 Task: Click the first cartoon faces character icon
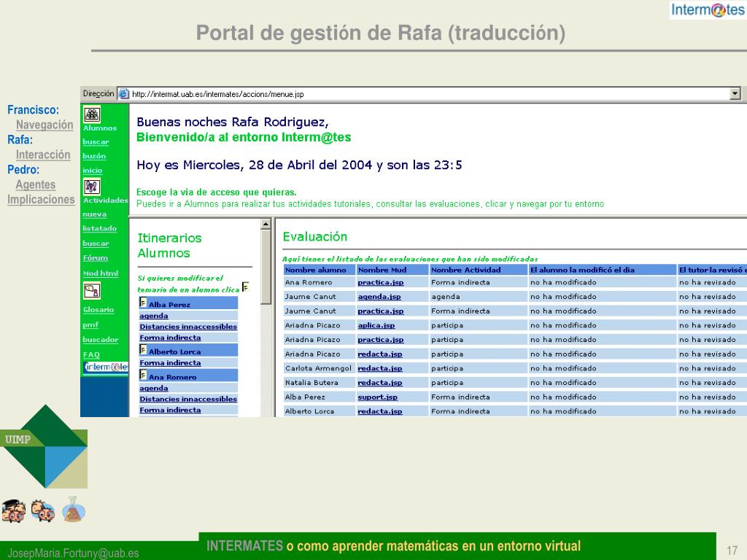coord(14,511)
